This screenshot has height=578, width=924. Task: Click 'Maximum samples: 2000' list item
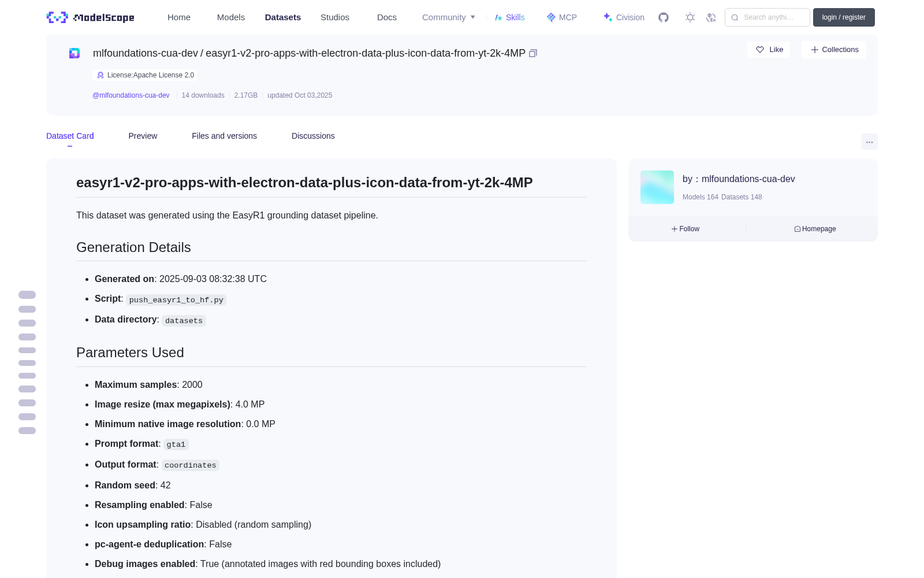tap(148, 385)
